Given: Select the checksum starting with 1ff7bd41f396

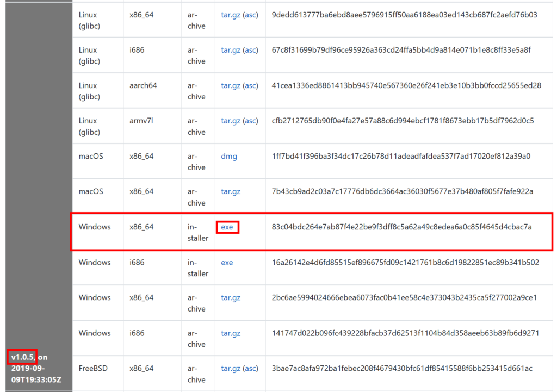Looking at the screenshot, I should [401, 156].
